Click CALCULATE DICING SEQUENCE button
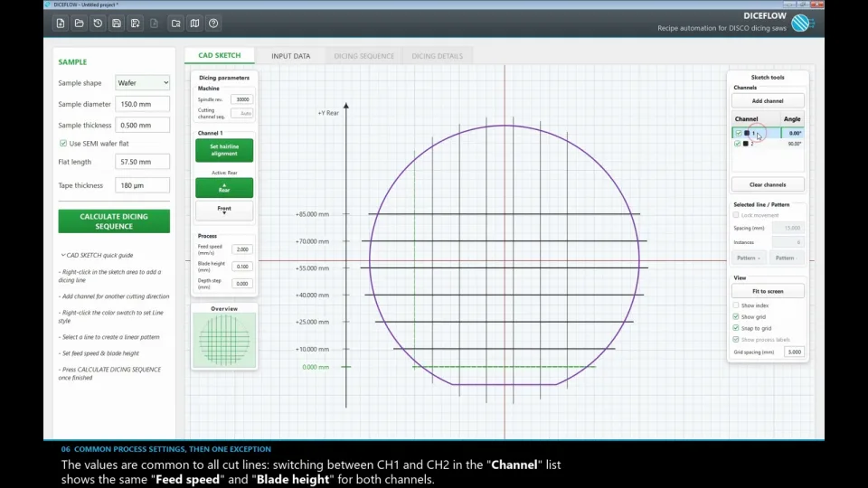 (114, 221)
